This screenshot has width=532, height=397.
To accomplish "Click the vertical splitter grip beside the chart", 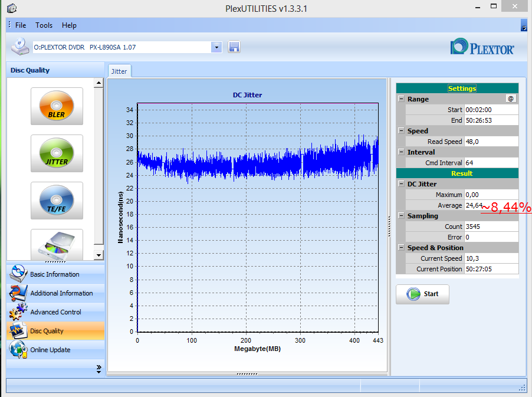I will click(x=389, y=227).
